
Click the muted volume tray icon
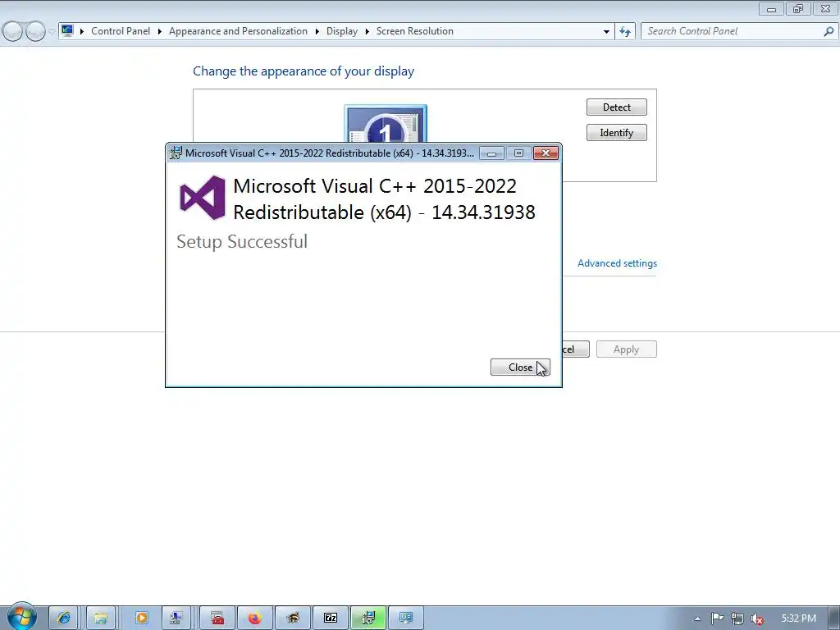(756, 619)
